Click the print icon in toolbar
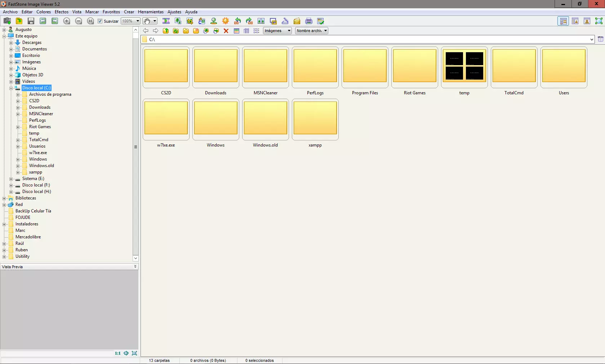This screenshot has height=364, width=605. (309, 21)
